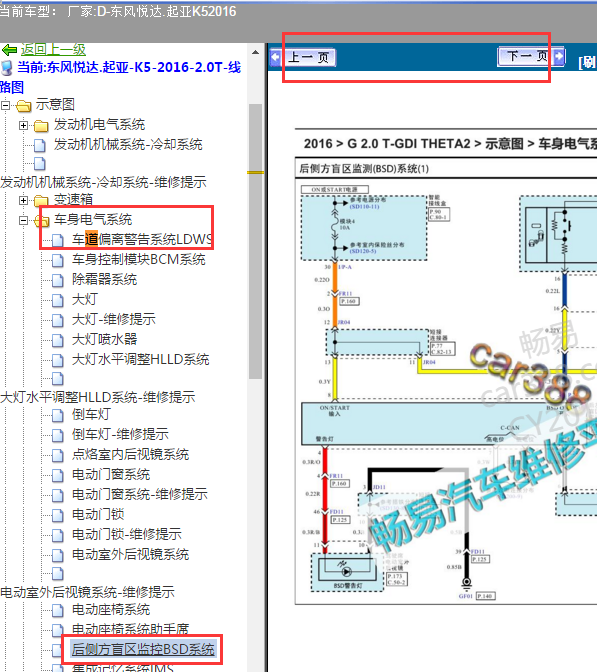Open 电动门窗系统 entry
This screenshot has height=672, width=597.
tap(111, 474)
